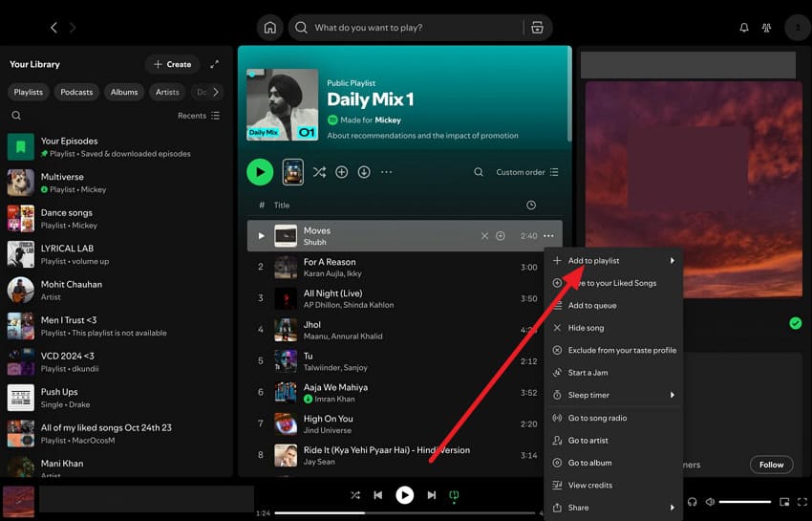Skip to the next track
Screen dimensions: 812x521
tap(432, 495)
